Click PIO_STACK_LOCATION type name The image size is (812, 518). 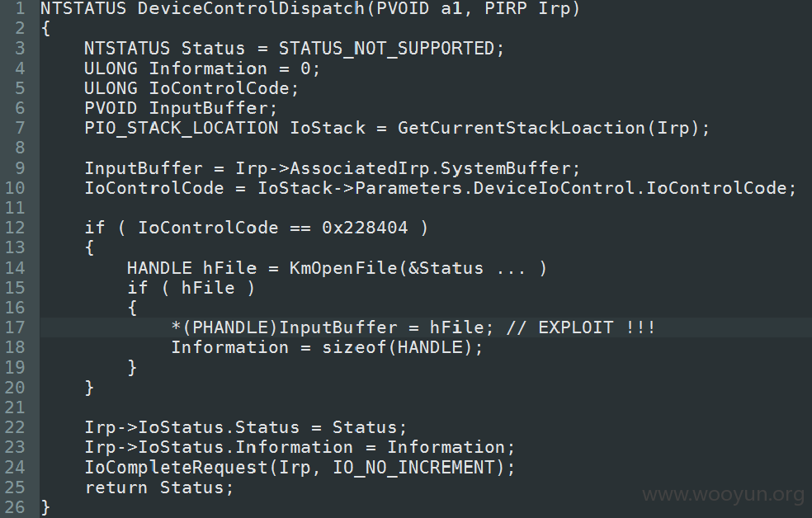tap(182, 128)
